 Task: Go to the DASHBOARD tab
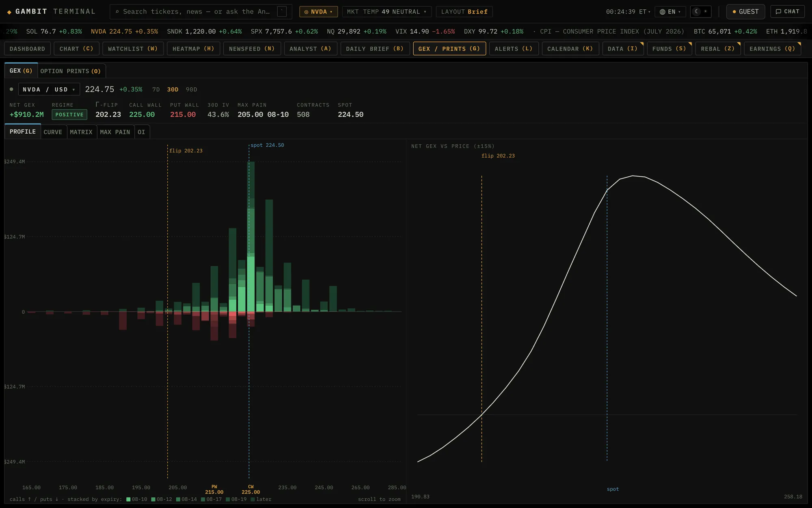coord(27,49)
